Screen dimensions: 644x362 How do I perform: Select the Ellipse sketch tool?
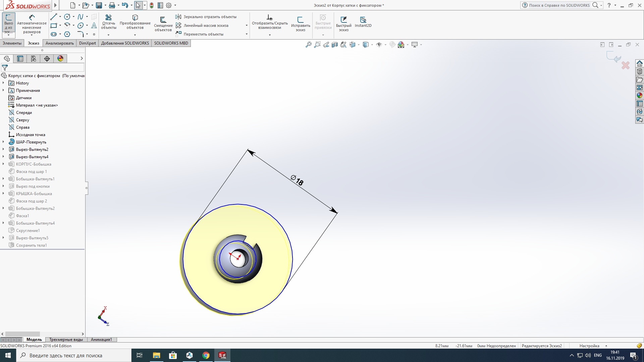point(80,25)
